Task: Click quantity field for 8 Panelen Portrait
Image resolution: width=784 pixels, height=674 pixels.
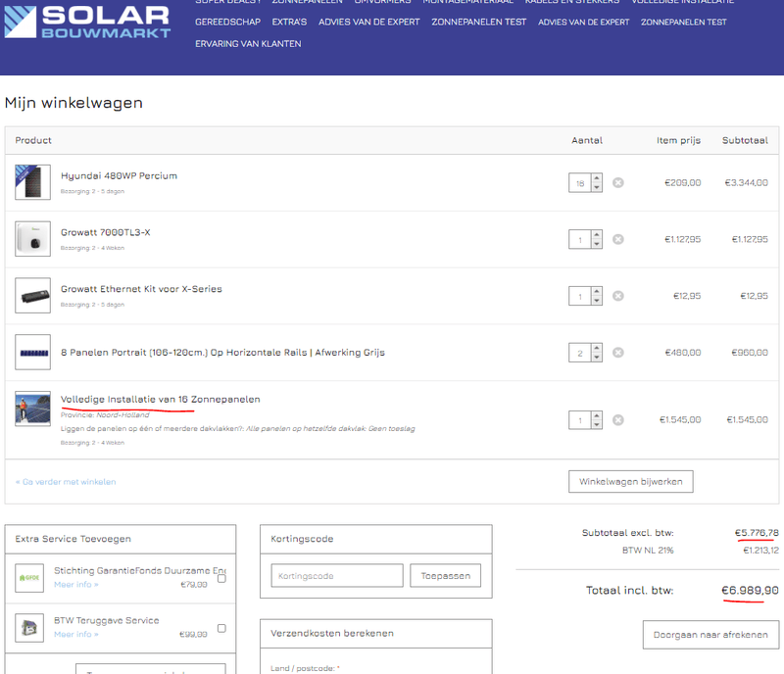Action: coord(580,353)
